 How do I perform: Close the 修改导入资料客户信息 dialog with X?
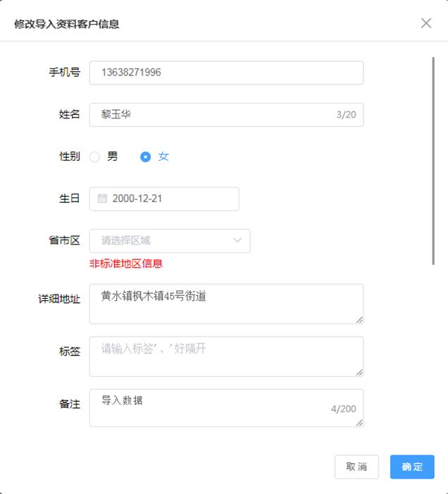coord(426,23)
